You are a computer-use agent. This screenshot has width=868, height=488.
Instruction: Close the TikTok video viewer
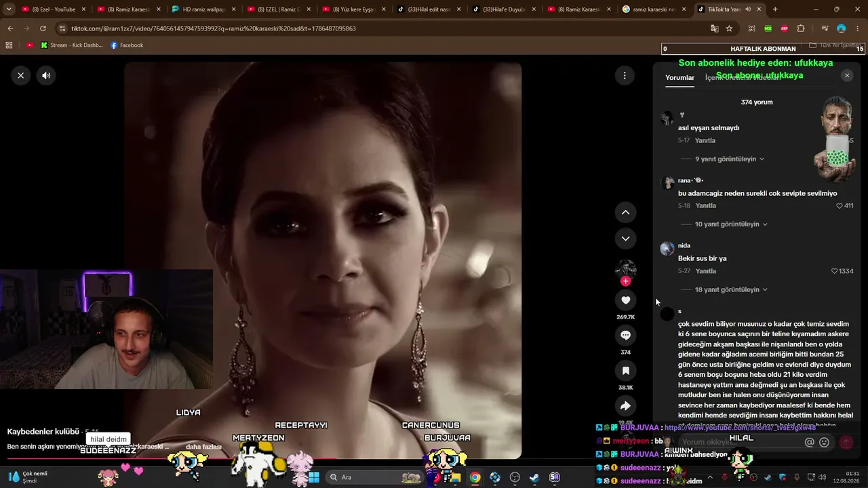pos(21,75)
